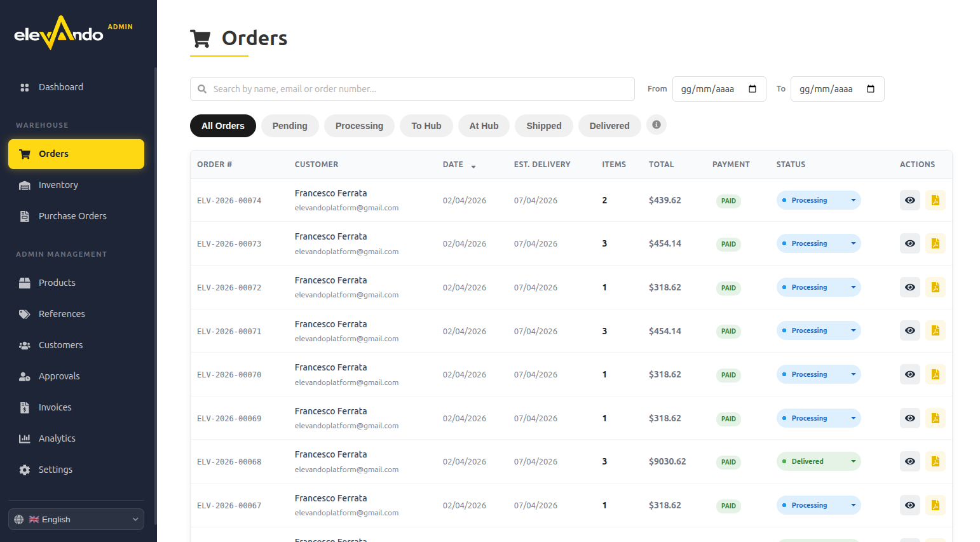Select the All Orders filter tab
Viewport: 980px width, 542px height.
tap(223, 126)
